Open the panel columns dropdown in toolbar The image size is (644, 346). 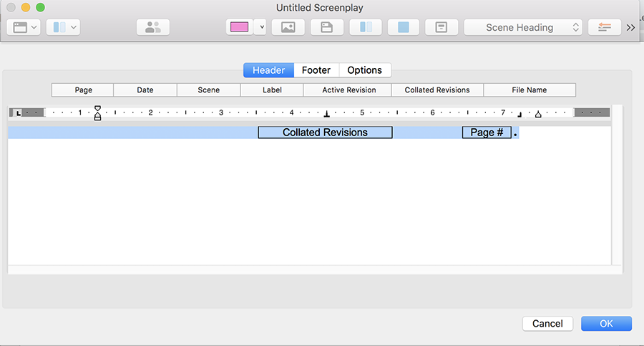(x=63, y=27)
